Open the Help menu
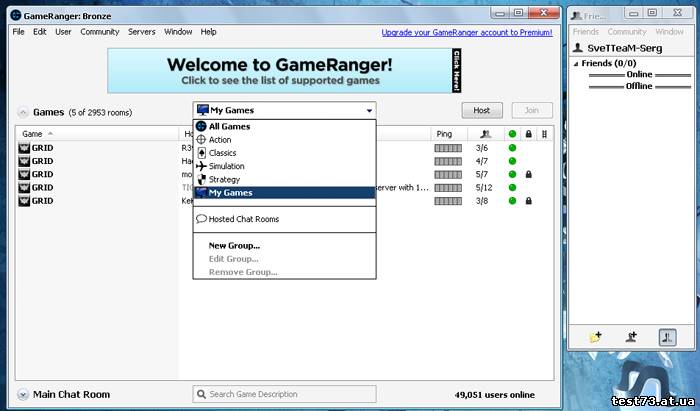 [208, 32]
